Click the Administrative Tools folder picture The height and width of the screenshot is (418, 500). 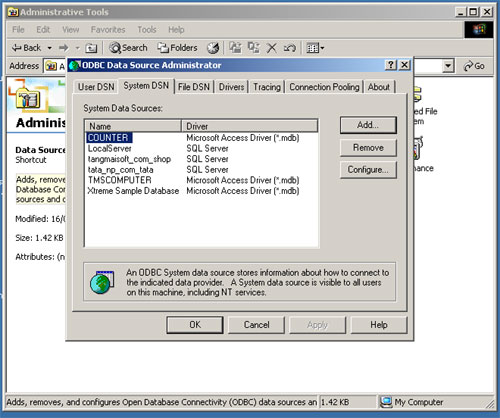coord(29,98)
